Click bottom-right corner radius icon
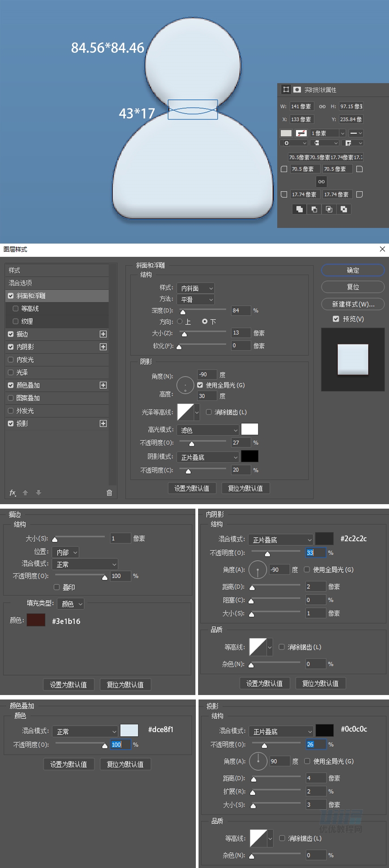389x868 pixels. [x=359, y=194]
